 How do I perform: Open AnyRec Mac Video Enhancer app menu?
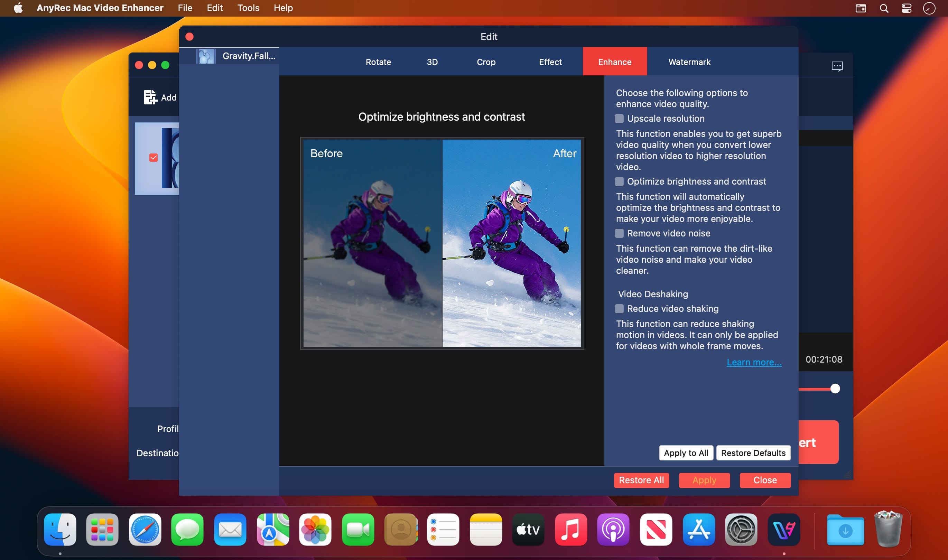click(100, 8)
